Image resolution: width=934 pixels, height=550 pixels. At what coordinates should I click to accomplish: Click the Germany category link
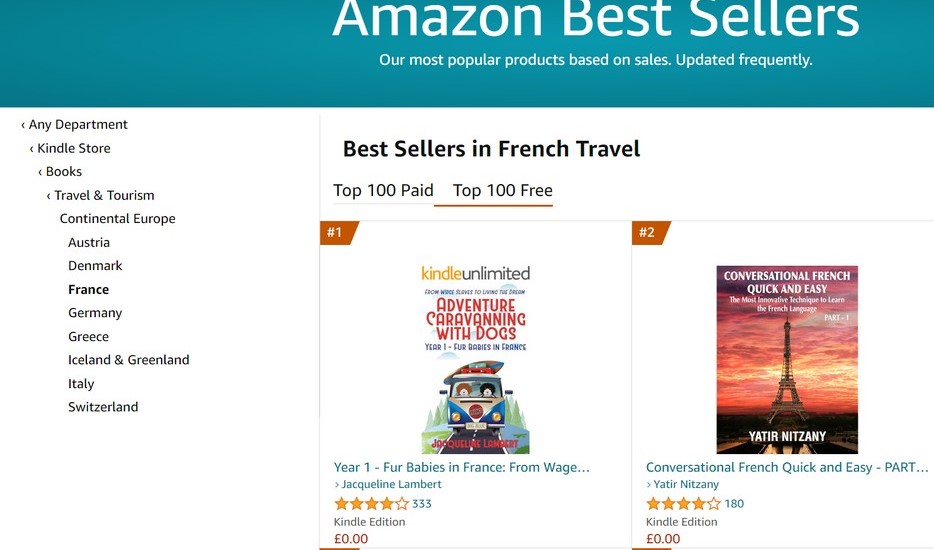tap(95, 313)
